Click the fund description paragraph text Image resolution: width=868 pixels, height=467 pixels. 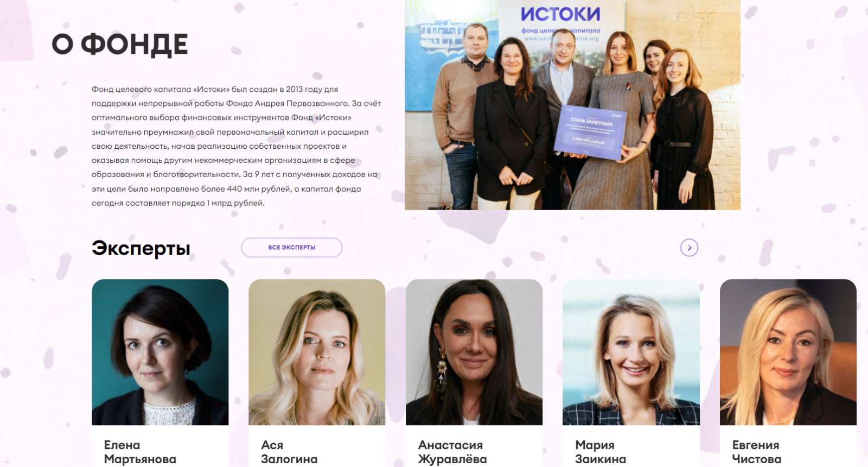[x=237, y=146]
